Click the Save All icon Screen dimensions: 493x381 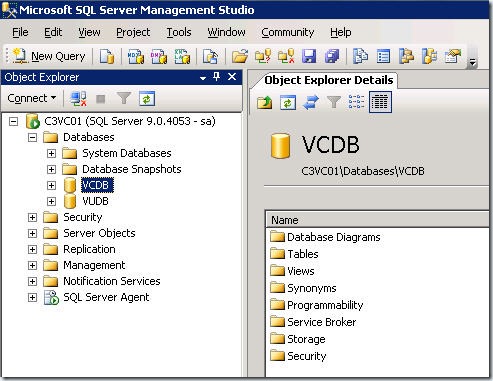[x=332, y=56]
